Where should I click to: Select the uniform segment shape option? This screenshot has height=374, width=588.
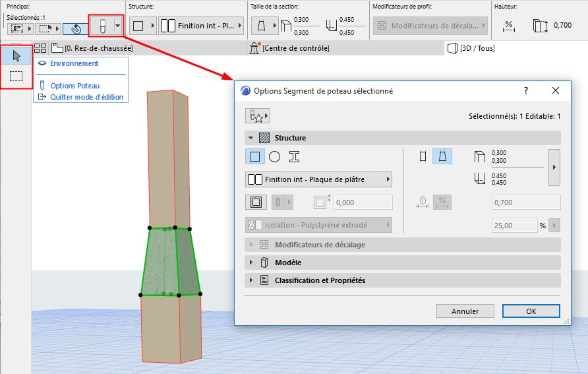pyautogui.click(x=423, y=156)
